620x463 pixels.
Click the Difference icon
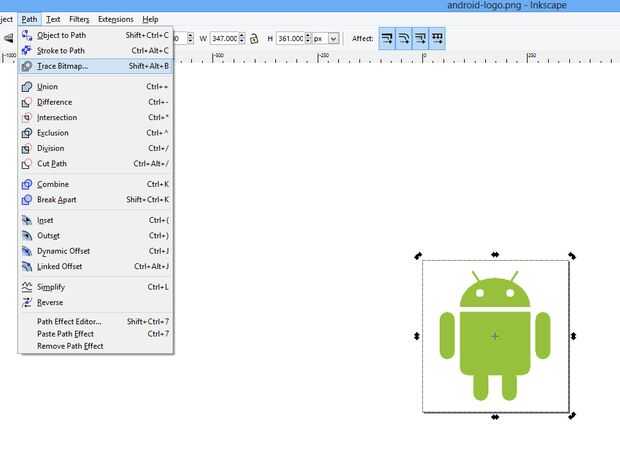point(26,102)
